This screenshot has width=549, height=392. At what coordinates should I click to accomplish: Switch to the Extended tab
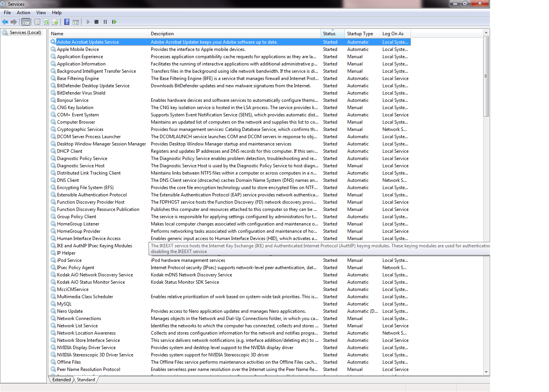(x=62, y=380)
